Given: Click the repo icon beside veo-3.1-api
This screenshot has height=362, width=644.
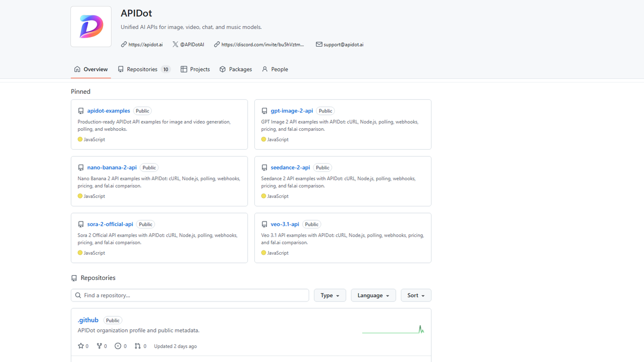Looking at the screenshot, I should [265, 225].
